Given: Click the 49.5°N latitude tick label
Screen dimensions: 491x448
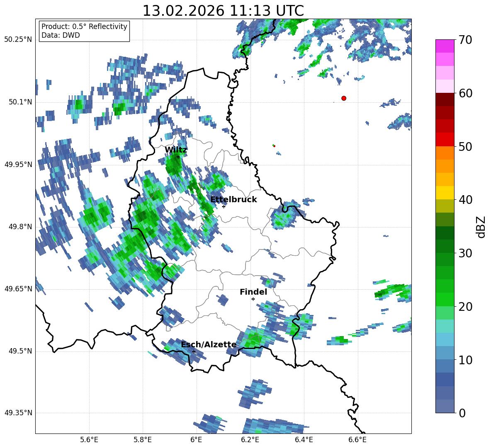Looking at the screenshot, I should (x=20, y=351).
